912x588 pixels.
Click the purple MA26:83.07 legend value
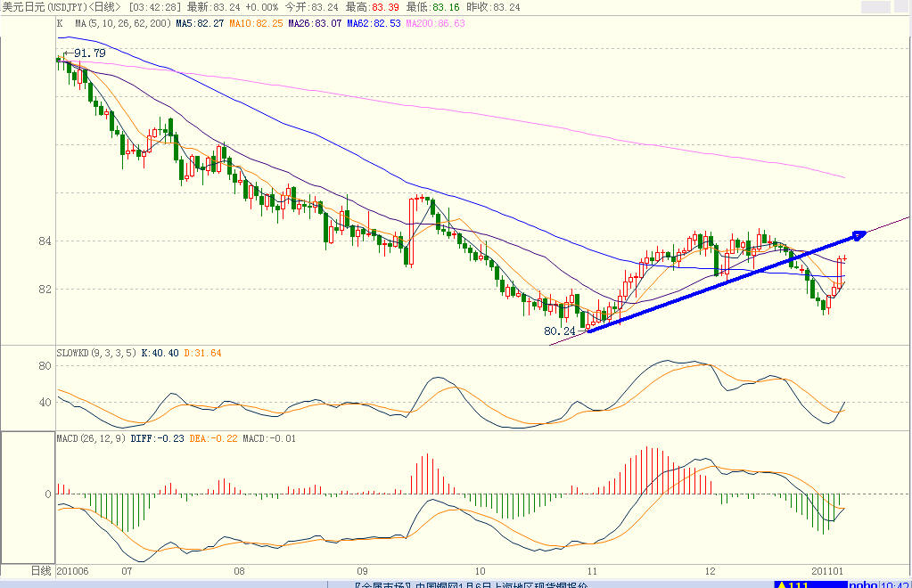(315, 23)
